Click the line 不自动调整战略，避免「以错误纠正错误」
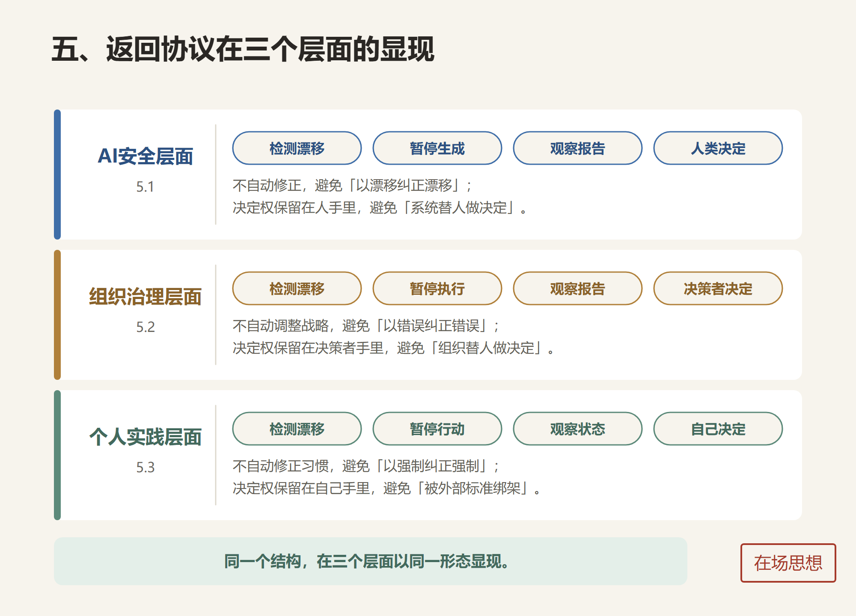856x616 pixels. point(366,326)
